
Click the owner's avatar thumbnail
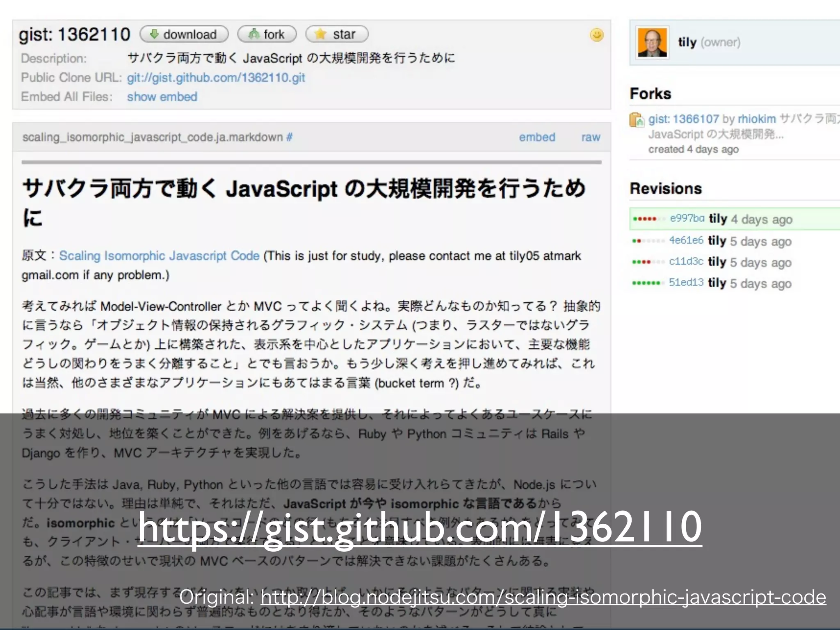click(652, 42)
